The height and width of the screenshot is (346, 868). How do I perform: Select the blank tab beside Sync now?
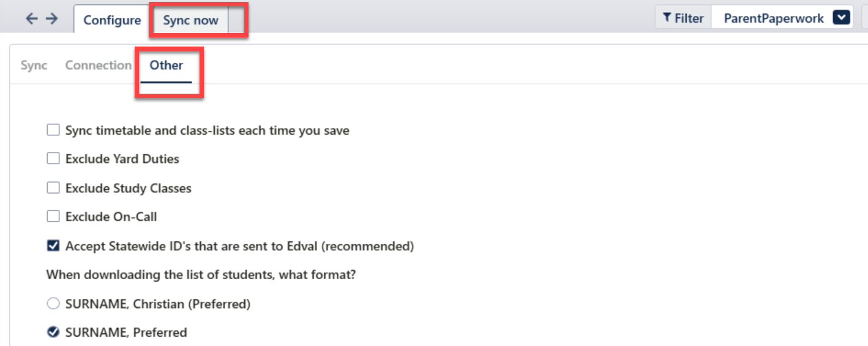(x=237, y=20)
